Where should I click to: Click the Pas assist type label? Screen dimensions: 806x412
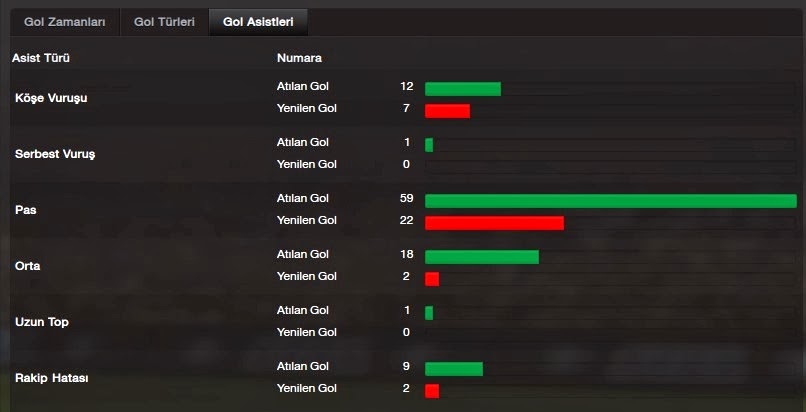click(x=26, y=210)
